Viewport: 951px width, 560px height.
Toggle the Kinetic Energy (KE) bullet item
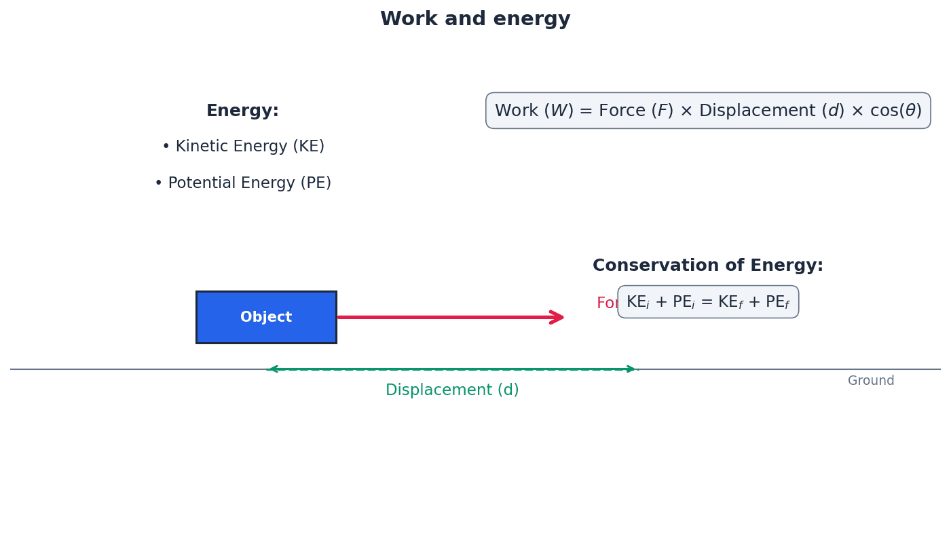pos(250,145)
